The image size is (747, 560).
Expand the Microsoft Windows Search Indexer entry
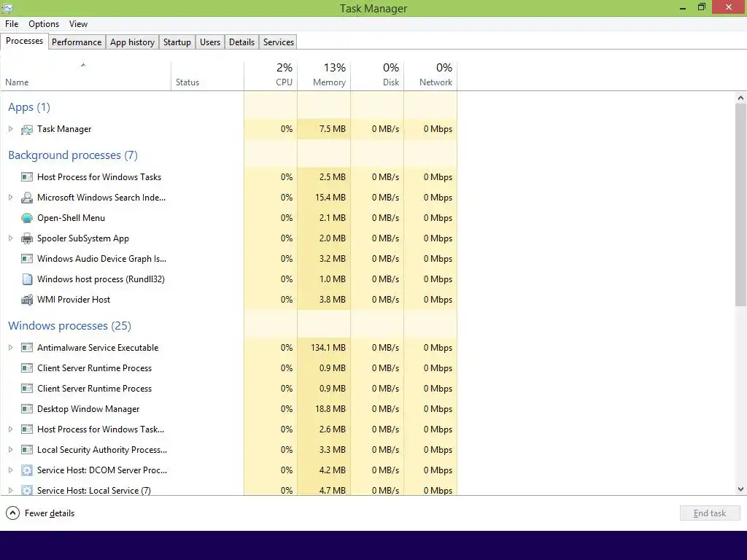click(10, 198)
